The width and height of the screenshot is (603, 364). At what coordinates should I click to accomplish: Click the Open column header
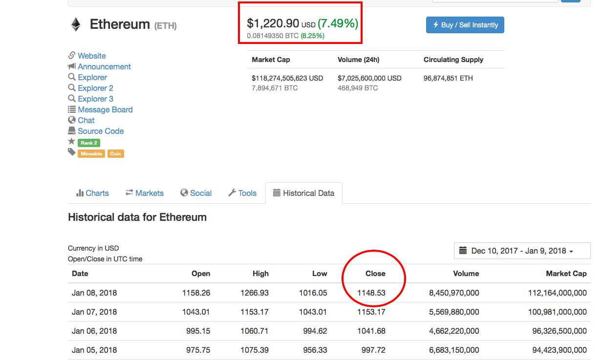[x=201, y=274]
